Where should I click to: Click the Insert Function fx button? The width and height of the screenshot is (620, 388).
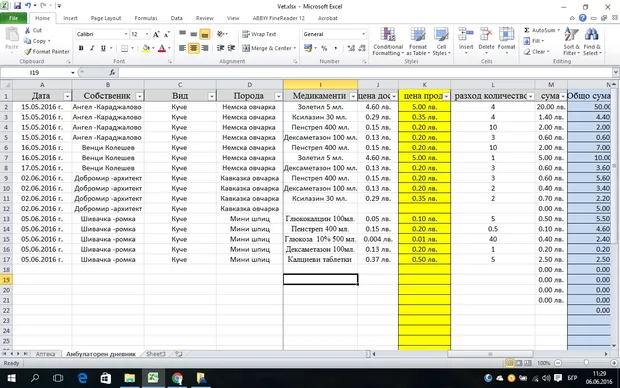tap(112, 72)
